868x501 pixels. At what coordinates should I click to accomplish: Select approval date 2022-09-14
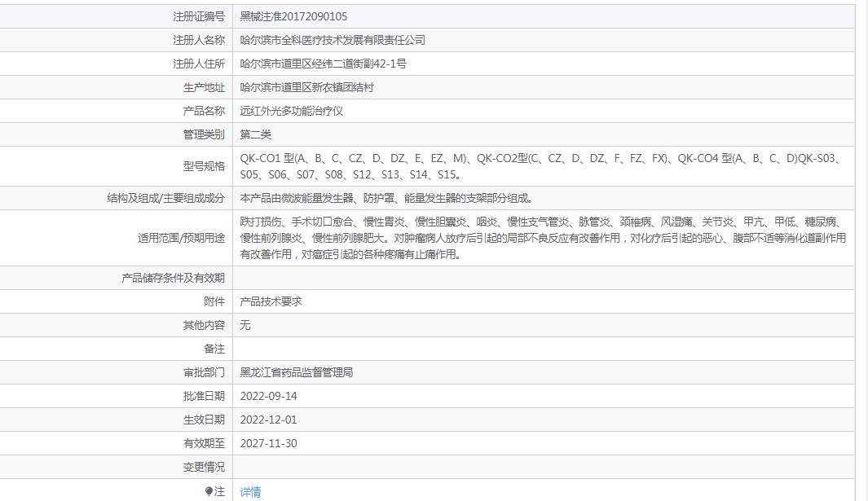(268, 396)
